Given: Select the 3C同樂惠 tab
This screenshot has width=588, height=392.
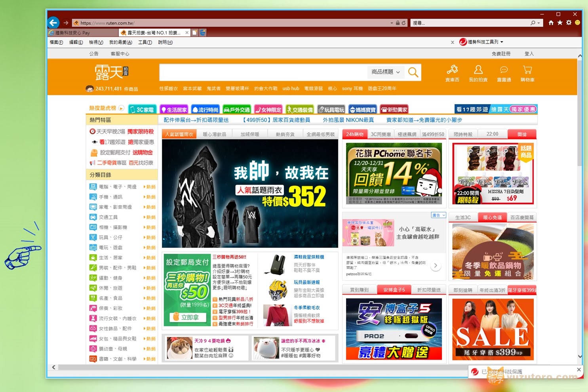Looking at the screenshot, I should coord(381,134).
